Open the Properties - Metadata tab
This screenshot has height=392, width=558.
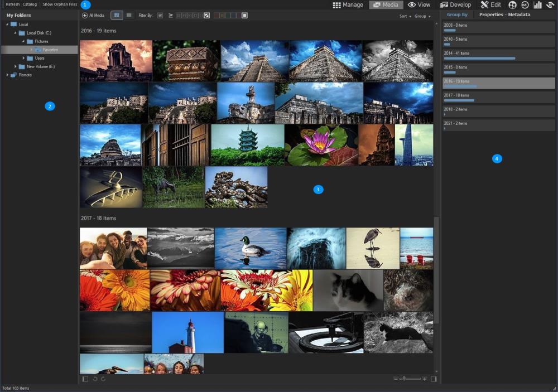tap(504, 14)
